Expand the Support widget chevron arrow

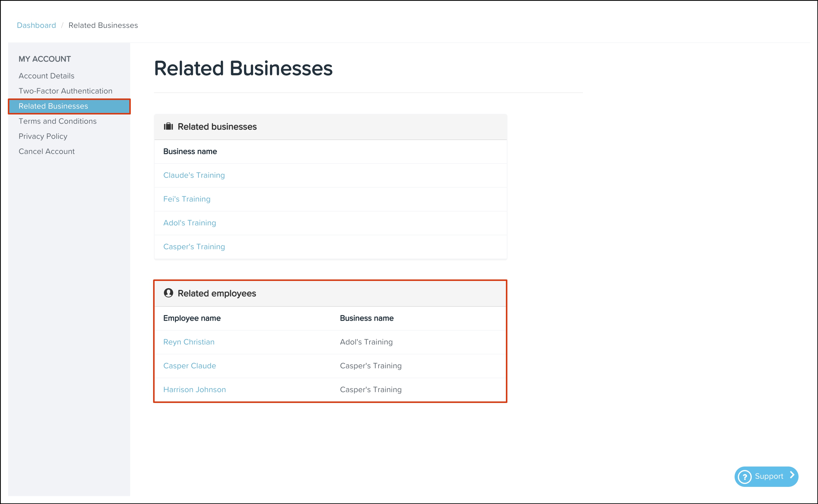(x=792, y=475)
